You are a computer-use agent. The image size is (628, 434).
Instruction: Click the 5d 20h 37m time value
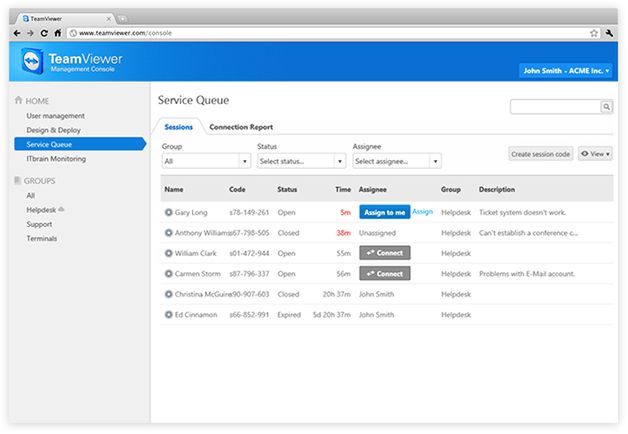coord(332,315)
